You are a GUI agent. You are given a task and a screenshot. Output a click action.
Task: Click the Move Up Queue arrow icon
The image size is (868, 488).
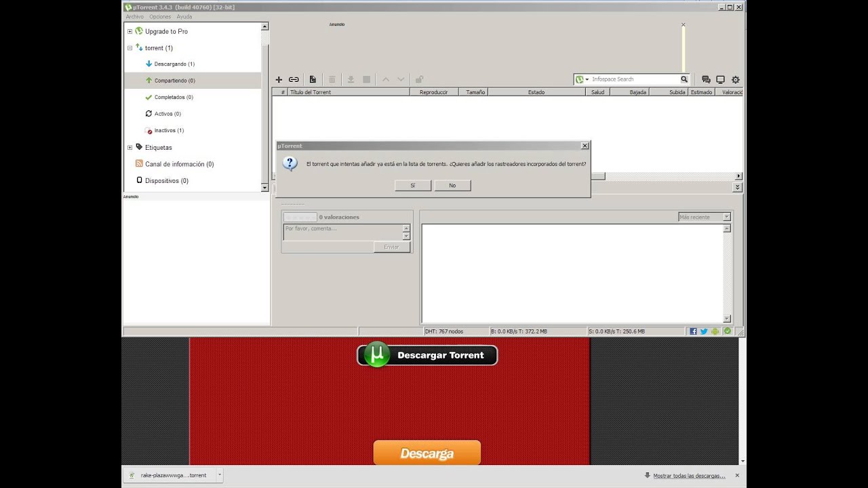click(385, 79)
